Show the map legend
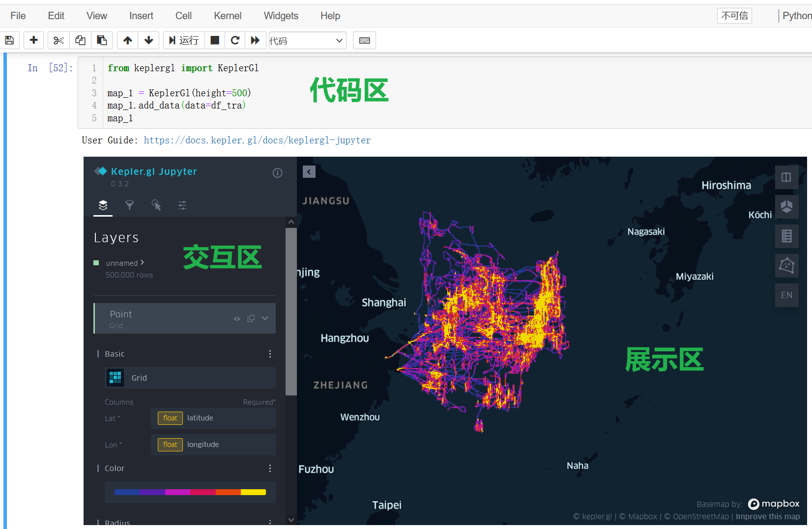812x529 pixels. pyautogui.click(x=786, y=236)
